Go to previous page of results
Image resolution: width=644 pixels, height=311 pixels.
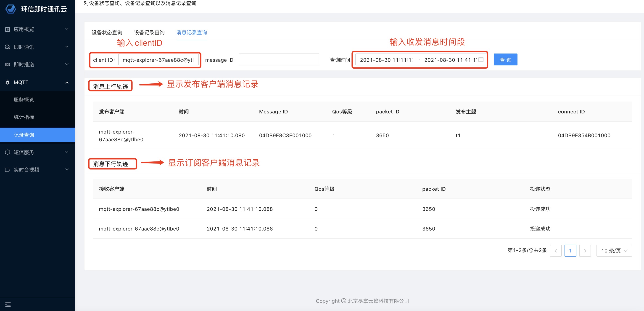[555, 251]
